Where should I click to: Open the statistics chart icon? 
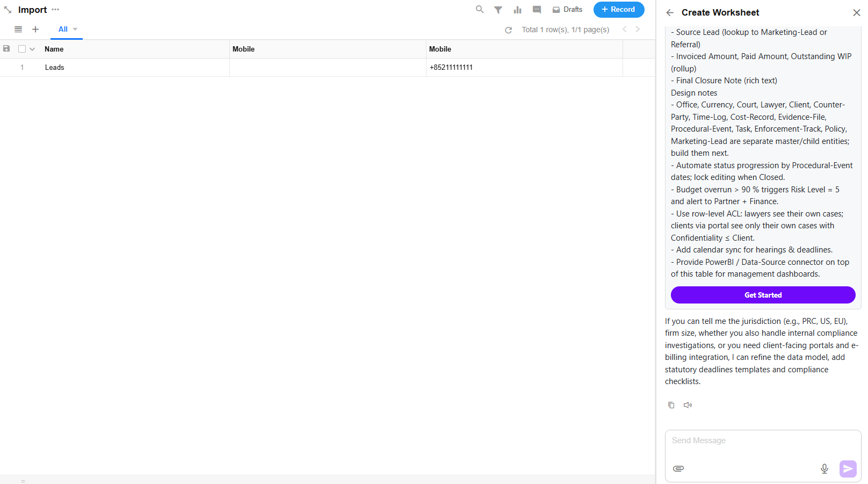point(517,10)
